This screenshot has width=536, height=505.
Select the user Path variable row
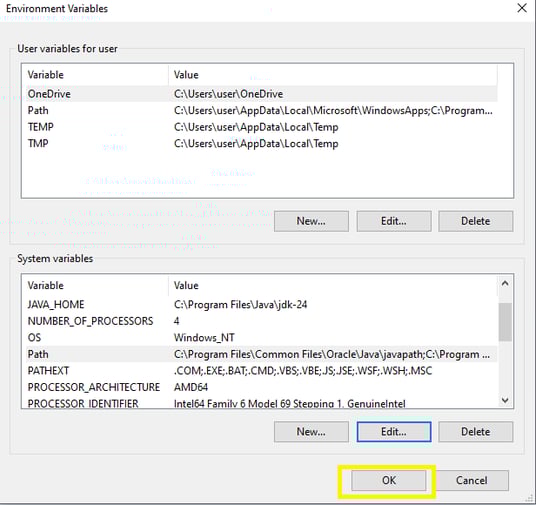point(262,110)
